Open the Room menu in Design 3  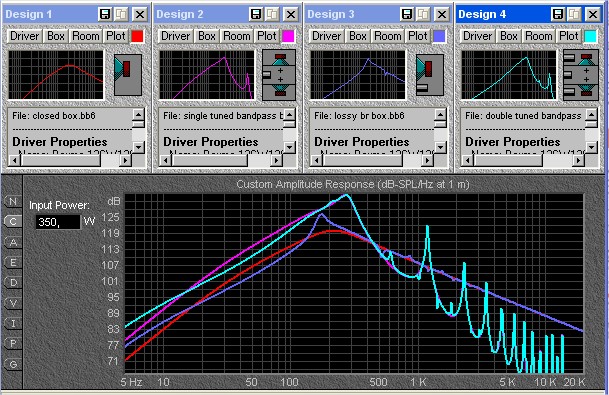(x=388, y=36)
